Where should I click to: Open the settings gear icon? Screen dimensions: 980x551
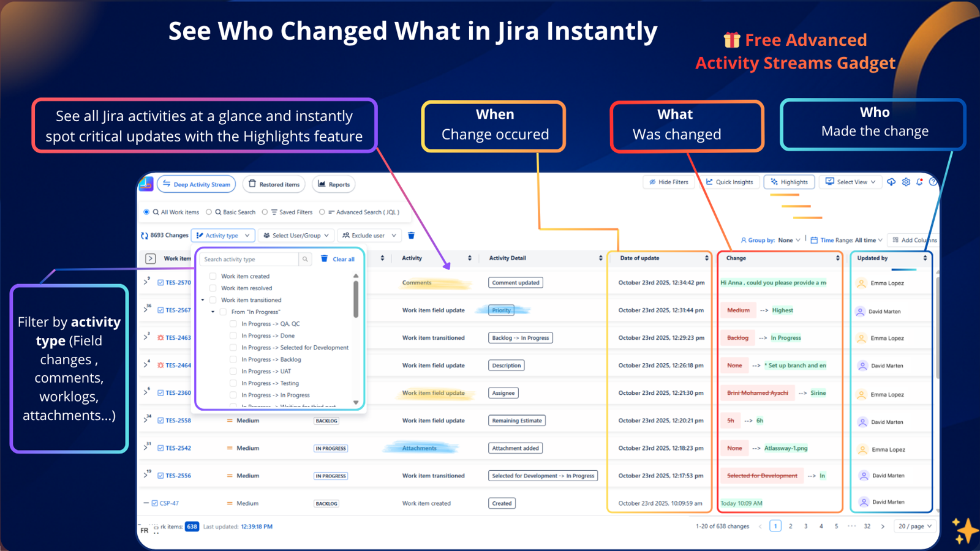tap(906, 181)
